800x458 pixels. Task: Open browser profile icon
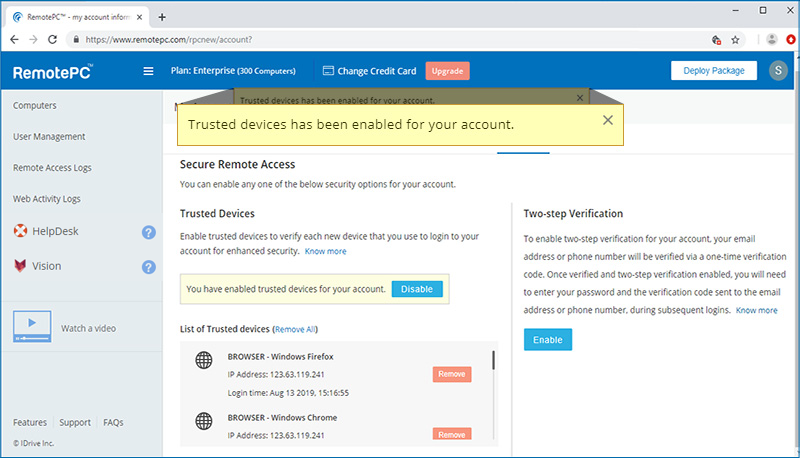772,39
